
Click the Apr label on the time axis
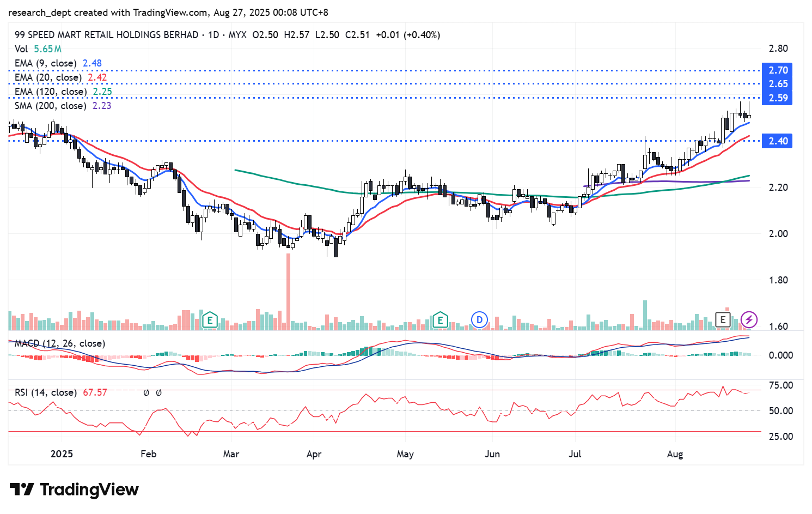point(314,454)
